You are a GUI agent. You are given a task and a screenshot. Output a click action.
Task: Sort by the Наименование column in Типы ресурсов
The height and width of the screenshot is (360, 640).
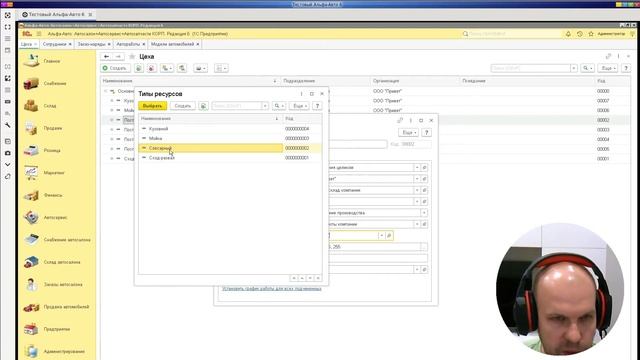pos(210,118)
